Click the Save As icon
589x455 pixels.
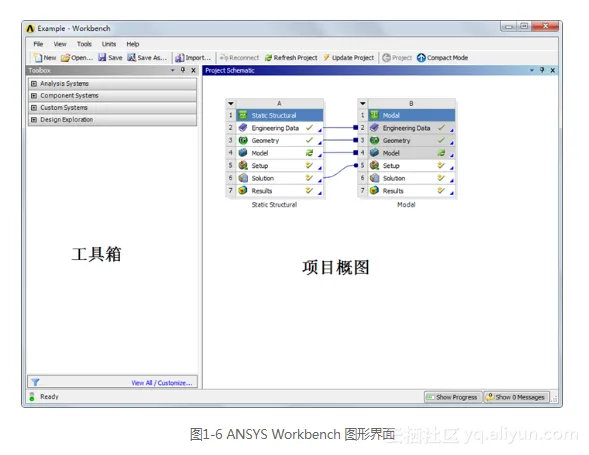click(131, 57)
